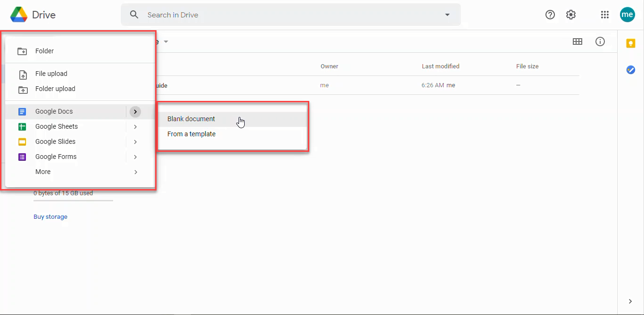
Task: Expand search options dropdown arrow
Action: [447, 15]
